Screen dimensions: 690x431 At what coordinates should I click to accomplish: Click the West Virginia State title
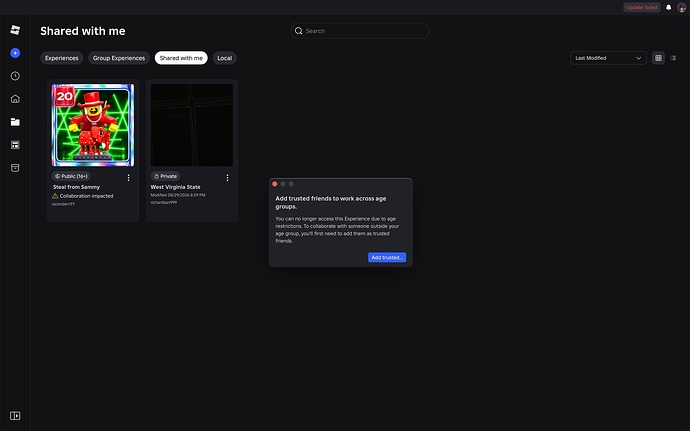[x=176, y=187]
